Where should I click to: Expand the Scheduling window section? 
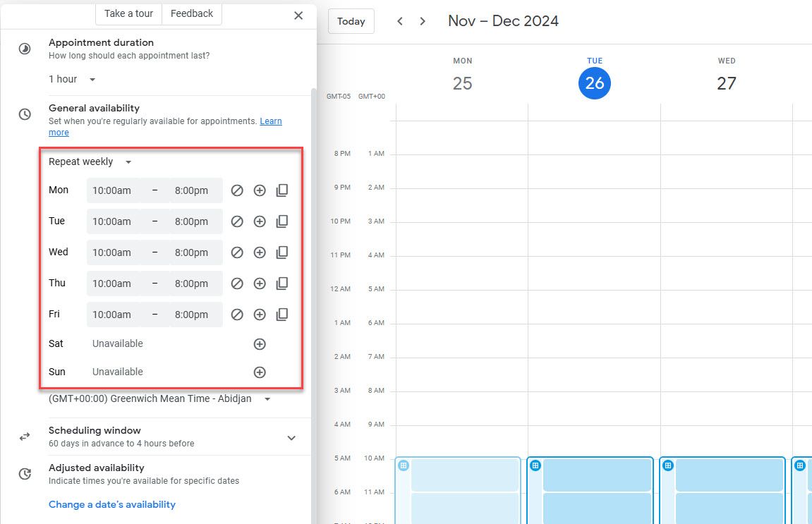291,437
